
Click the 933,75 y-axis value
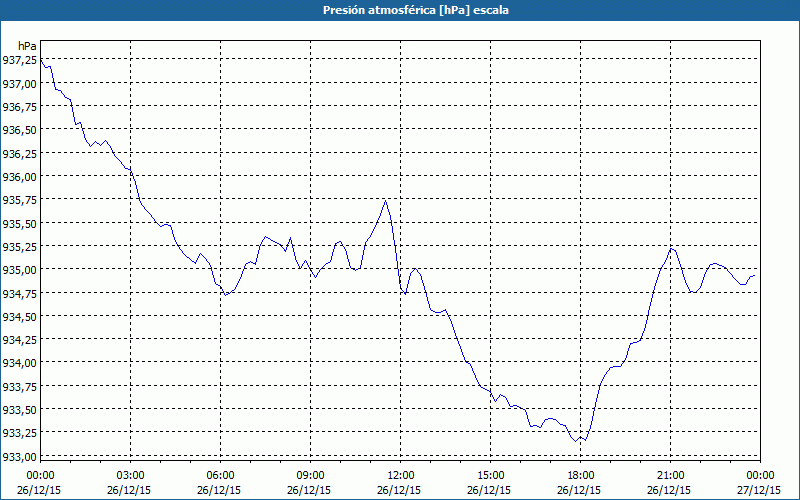coord(19,386)
